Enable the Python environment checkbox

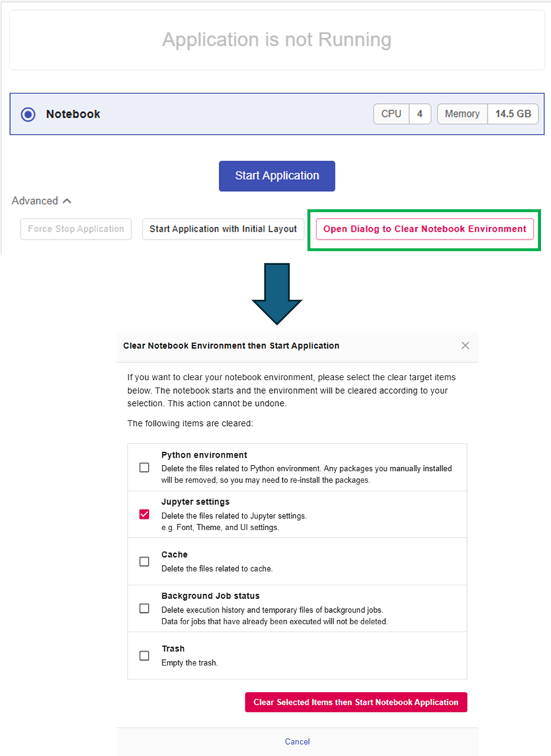[144, 468]
